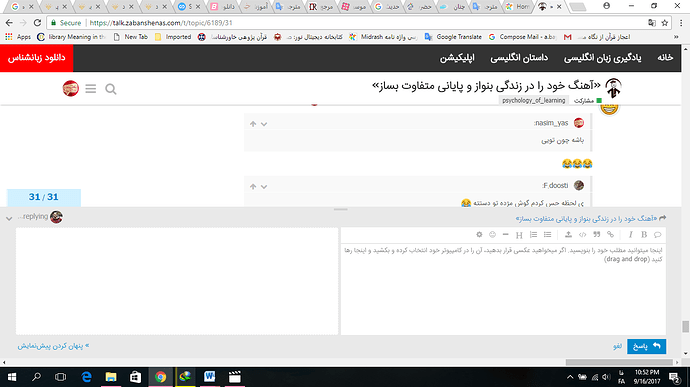Screen dimensions: 690x387
Task: Open Chrome three-dot menu
Action: point(681,23)
